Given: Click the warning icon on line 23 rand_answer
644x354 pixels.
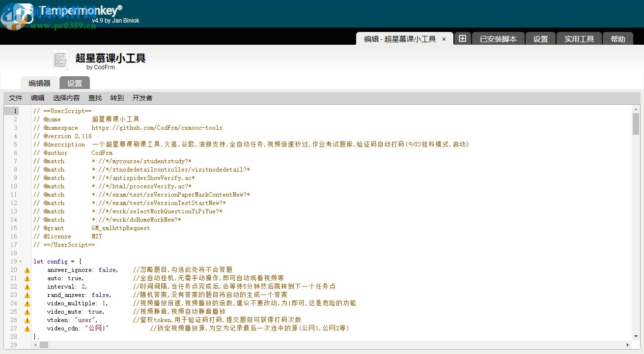Looking at the screenshot, I should coord(28,295).
